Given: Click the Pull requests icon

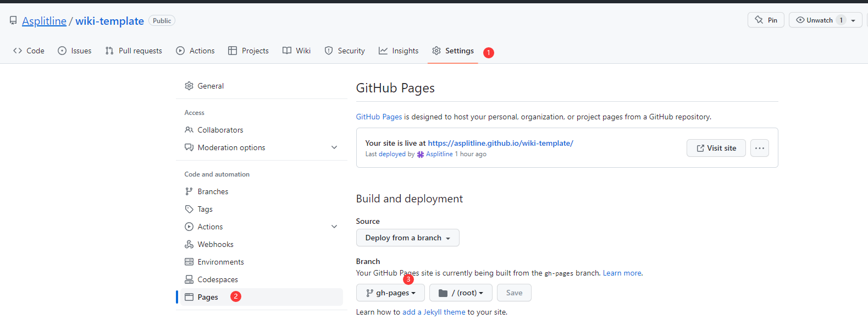Looking at the screenshot, I should [109, 51].
